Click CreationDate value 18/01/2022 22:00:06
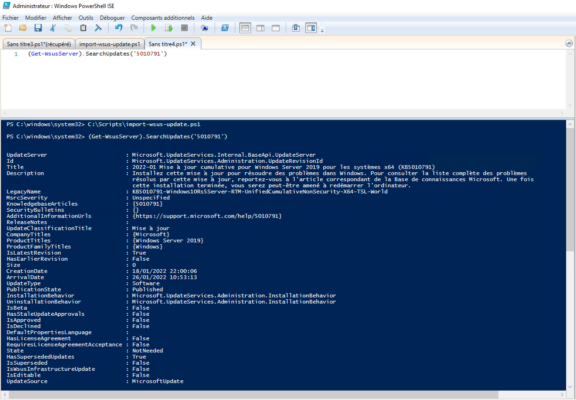The width and height of the screenshot is (576, 400). click(165, 271)
